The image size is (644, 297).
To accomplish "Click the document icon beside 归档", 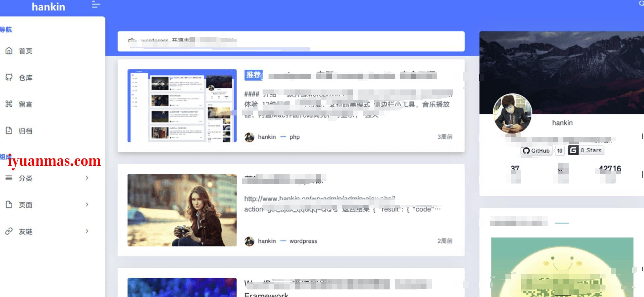I will (9, 131).
